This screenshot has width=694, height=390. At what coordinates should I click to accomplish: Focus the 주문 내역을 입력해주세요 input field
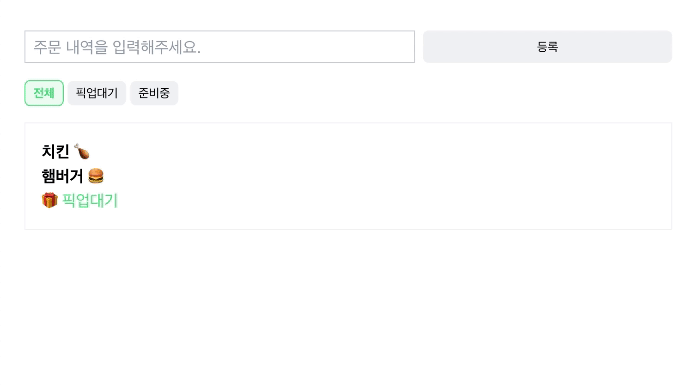[220, 46]
